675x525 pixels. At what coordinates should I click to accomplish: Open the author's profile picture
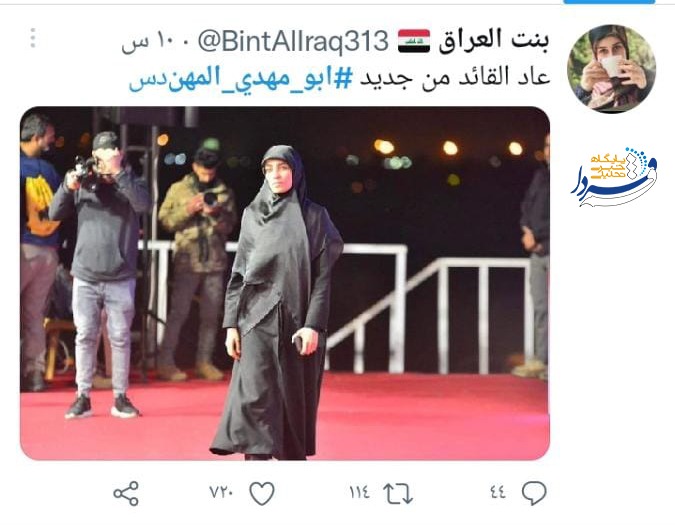(x=612, y=69)
